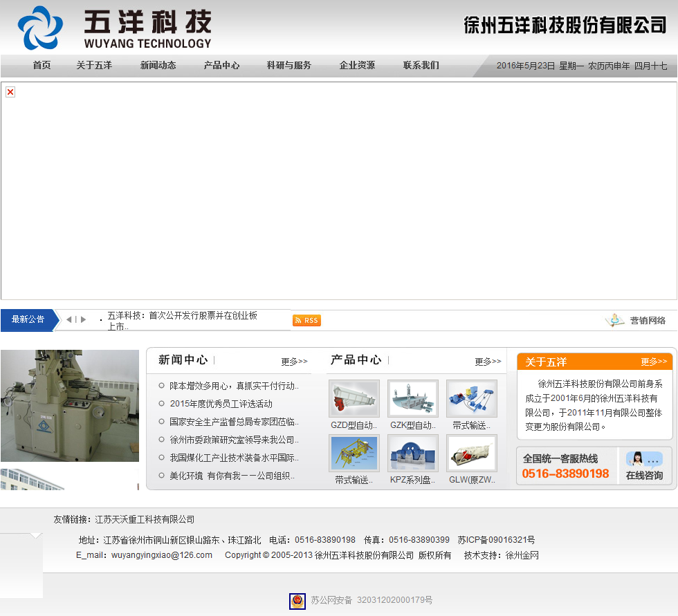
Task: Click the bottom-row 带式输送 yellow machine thumbnail
Action: tap(354, 453)
